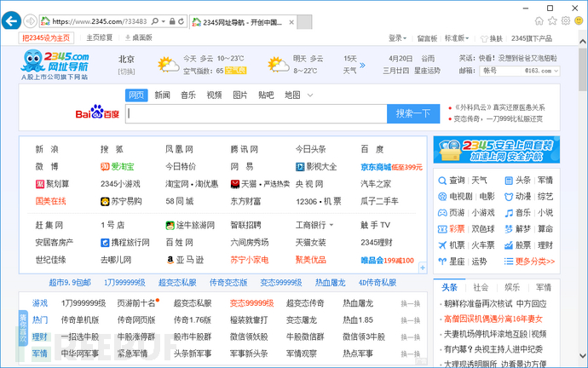The image size is (588, 368).
Task: Click tomorrow's weather sun-cloud icon
Action: 279,65
